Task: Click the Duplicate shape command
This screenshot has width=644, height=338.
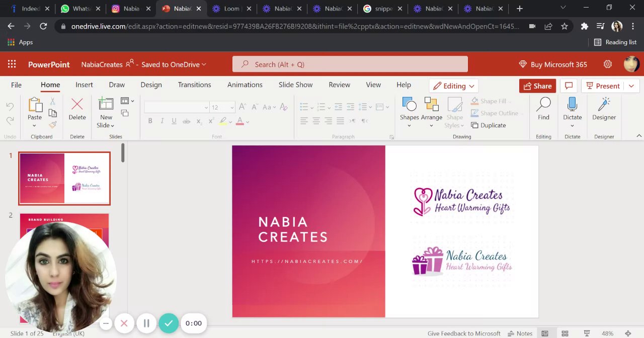Action: (x=489, y=125)
